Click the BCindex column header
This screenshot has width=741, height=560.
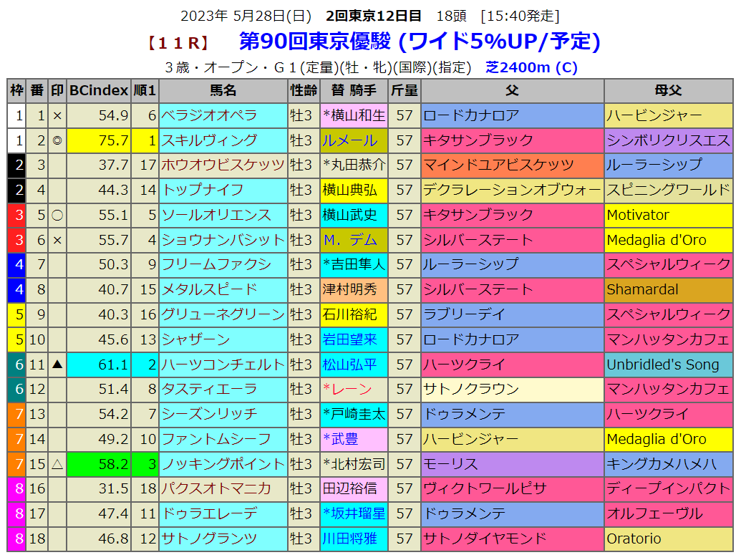click(x=99, y=90)
